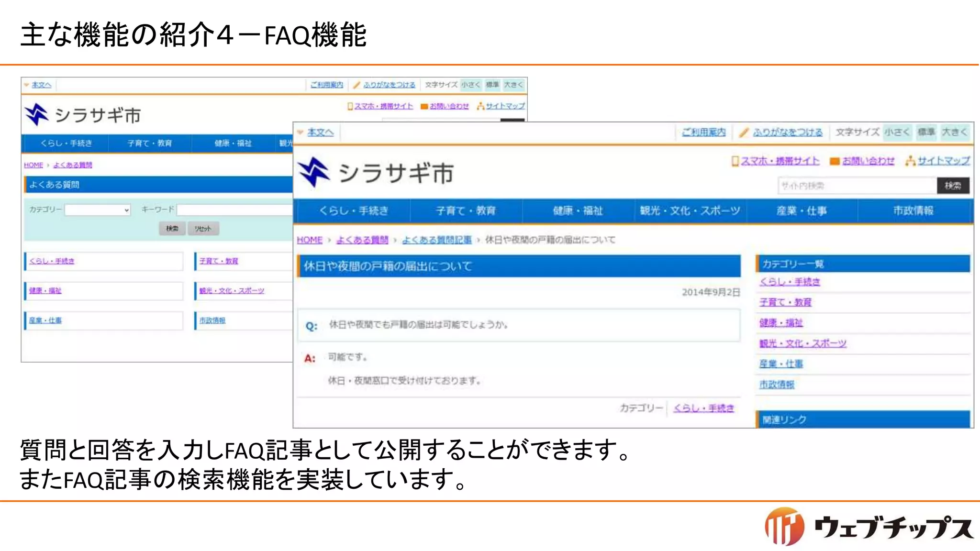This screenshot has width=980, height=551.
Task: Click よくある質問 breadcrumb in front window
Action: click(x=362, y=240)
